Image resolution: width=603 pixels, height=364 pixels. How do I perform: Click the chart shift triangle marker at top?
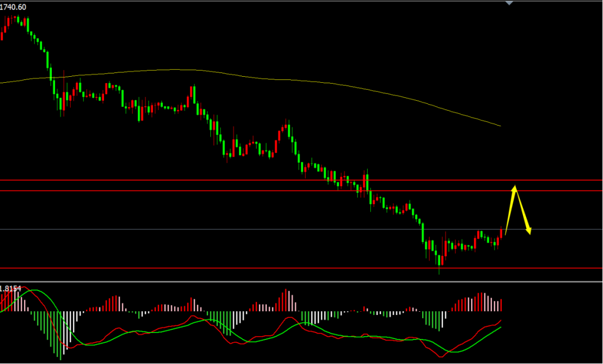pos(509,3)
